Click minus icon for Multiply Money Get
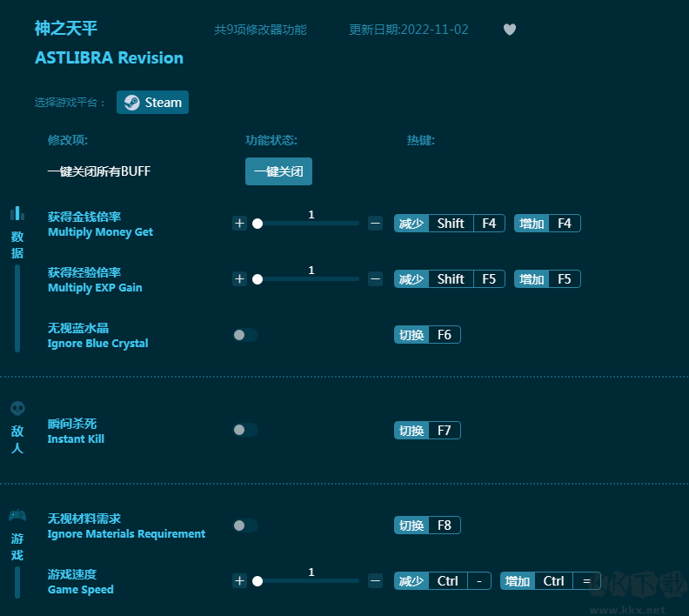The width and height of the screenshot is (689, 616). click(x=375, y=224)
